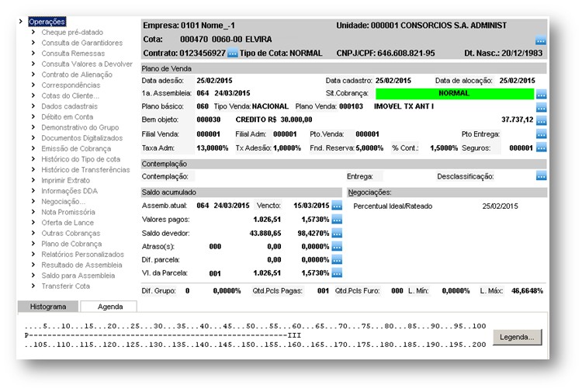The image size is (582, 392).
Task: Switch to the Histograma tab
Action: pos(48,307)
